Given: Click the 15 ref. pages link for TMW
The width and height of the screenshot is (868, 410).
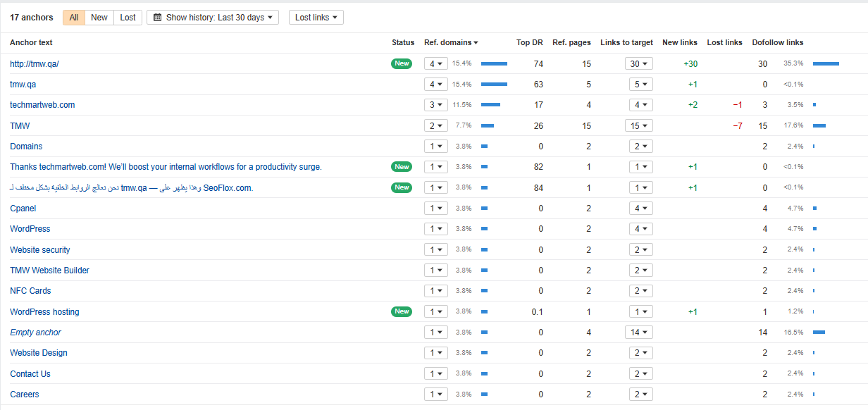Looking at the screenshot, I should pos(586,126).
